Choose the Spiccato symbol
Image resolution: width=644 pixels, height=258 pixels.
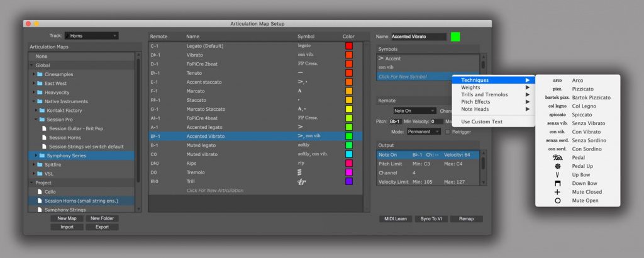[x=577, y=115]
